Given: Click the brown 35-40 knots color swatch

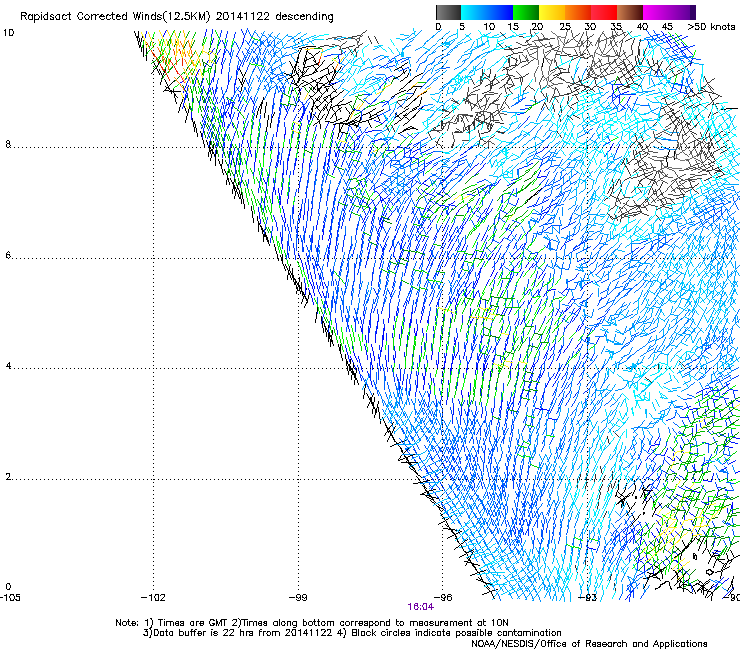Looking at the screenshot, I should click(630, 12).
